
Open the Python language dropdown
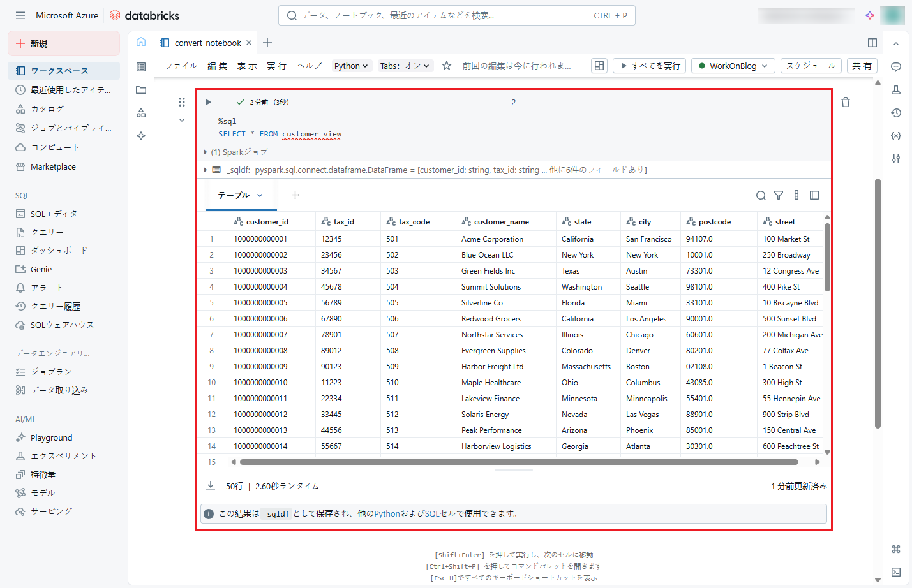[351, 66]
